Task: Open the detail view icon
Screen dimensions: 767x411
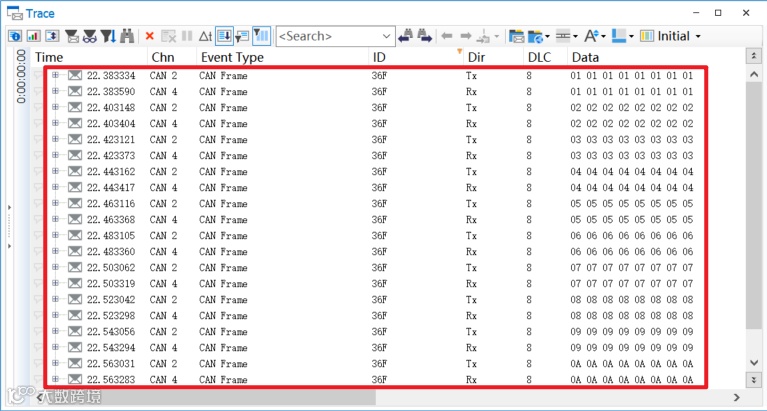Action: (15, 36)
